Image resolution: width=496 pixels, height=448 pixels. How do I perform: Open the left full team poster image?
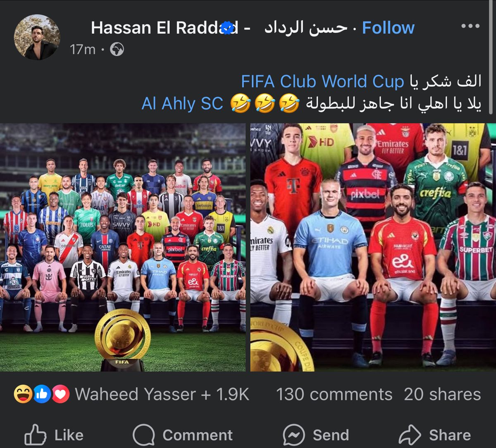point(123,247)
